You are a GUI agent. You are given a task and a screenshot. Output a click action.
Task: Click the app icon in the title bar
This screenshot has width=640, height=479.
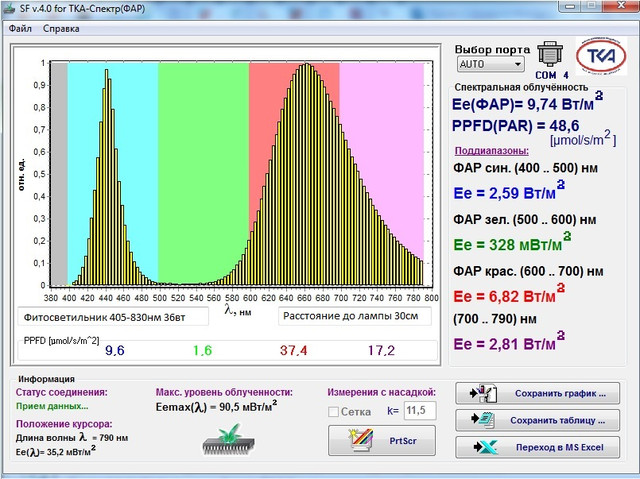(10, 9)
